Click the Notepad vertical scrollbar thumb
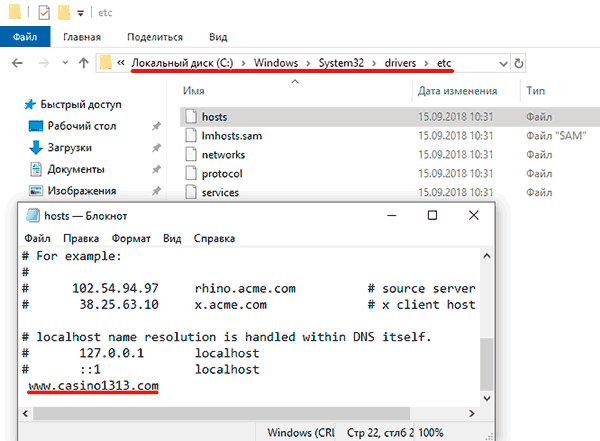The width and height of the screenshot is (600, 441). pos(487,364)
